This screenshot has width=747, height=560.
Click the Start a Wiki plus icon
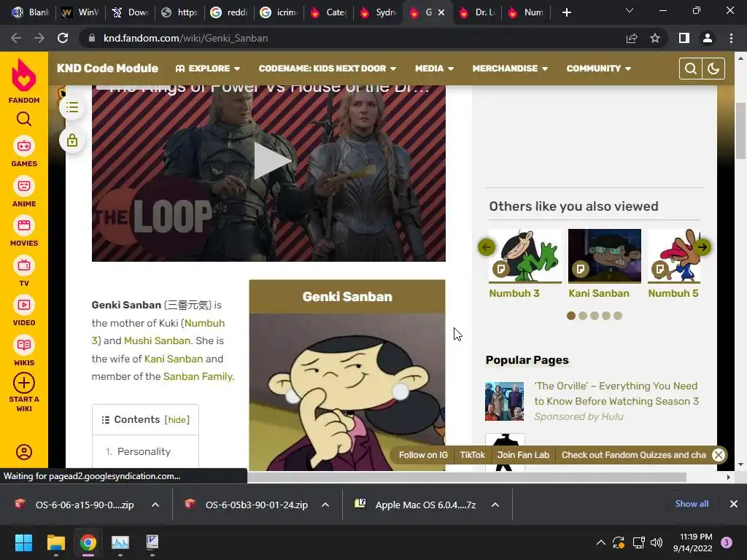tap(24, 383)
